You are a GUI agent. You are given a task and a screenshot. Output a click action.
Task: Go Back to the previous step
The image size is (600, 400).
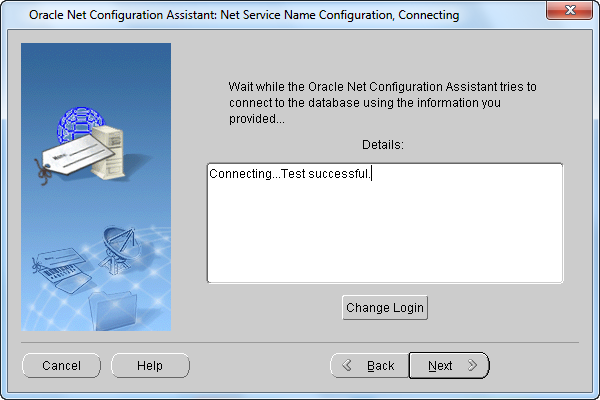[x=370, y=366]
